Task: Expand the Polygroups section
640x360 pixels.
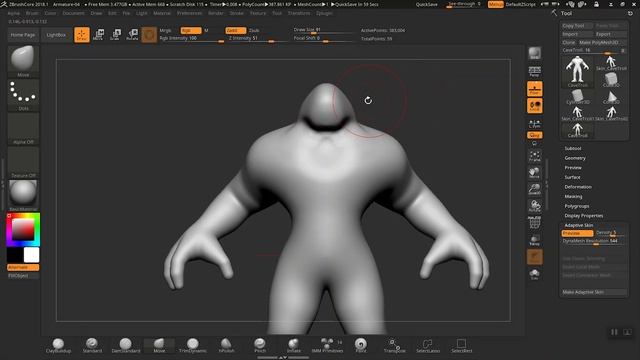Action: (576, 206)
